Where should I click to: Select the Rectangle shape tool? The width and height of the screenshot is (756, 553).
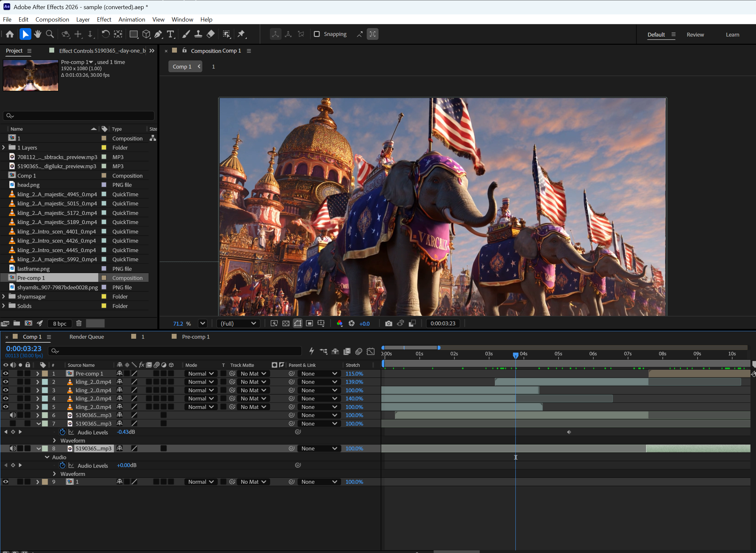click(x=134, y=34)
